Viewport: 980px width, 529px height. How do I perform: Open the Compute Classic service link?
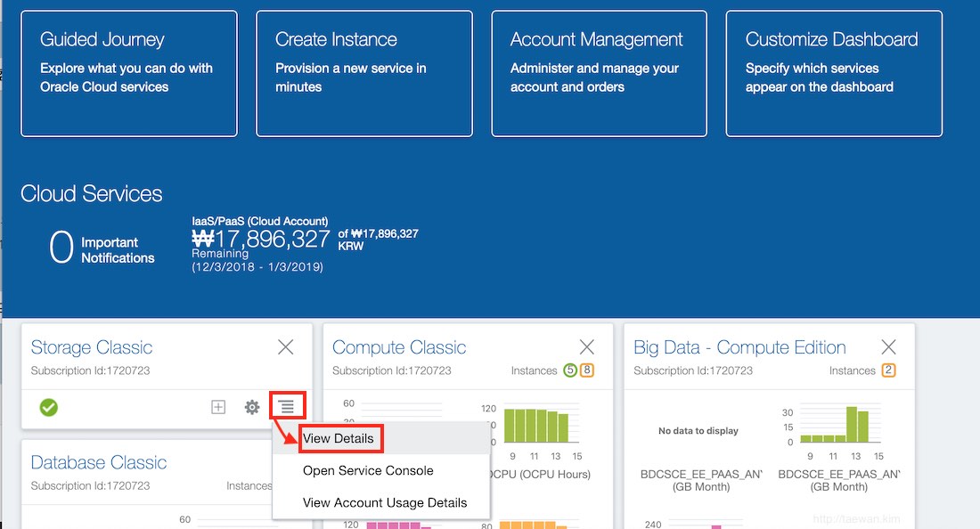[399, 347]
